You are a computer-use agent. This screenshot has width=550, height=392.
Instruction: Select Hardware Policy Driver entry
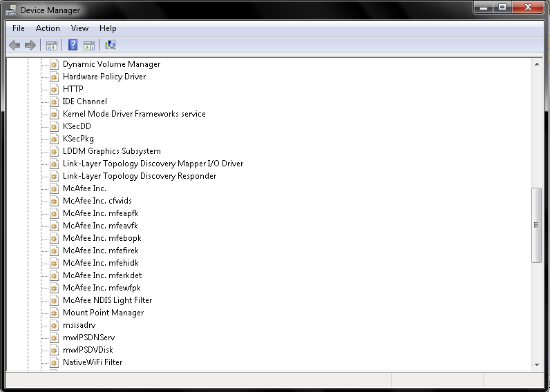click(x=104, y=77)
